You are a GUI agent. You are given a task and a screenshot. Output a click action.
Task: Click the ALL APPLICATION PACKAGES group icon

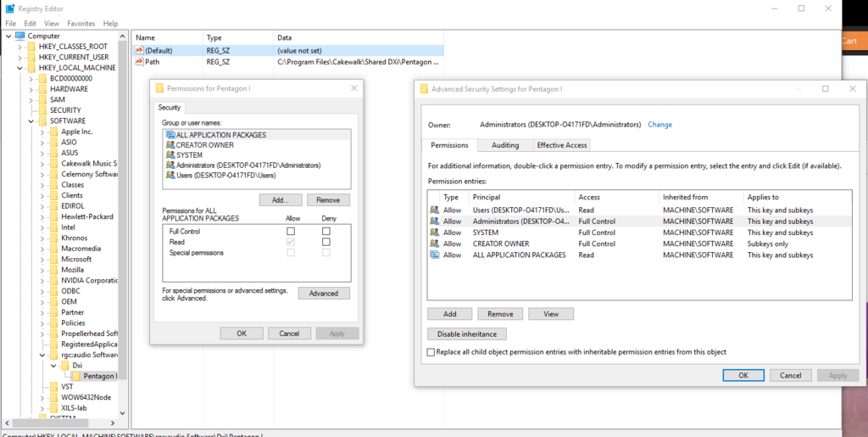pos(170,135)
